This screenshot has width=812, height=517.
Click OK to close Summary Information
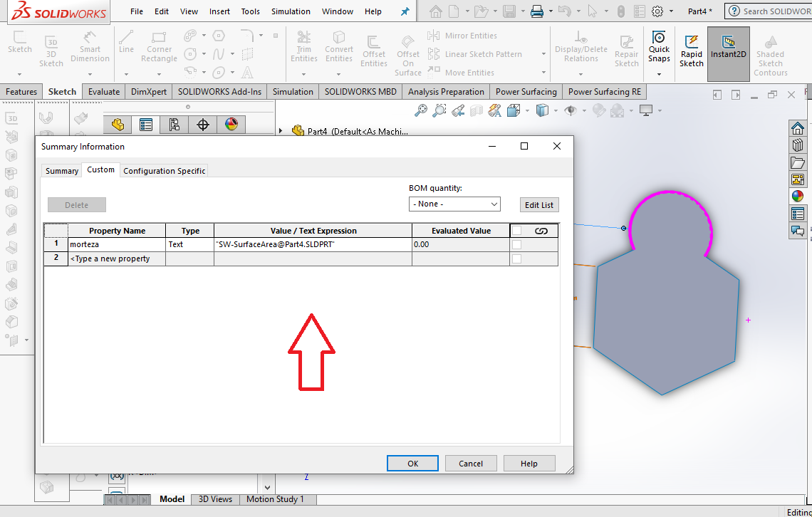click(x=412, y=463)
